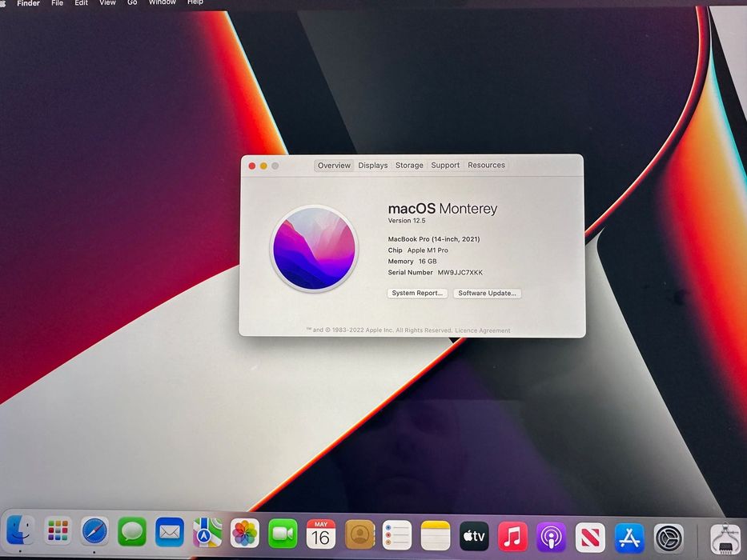Open the View menu in menu bar
Screen dimensions: 747x560
pos(107,3)
